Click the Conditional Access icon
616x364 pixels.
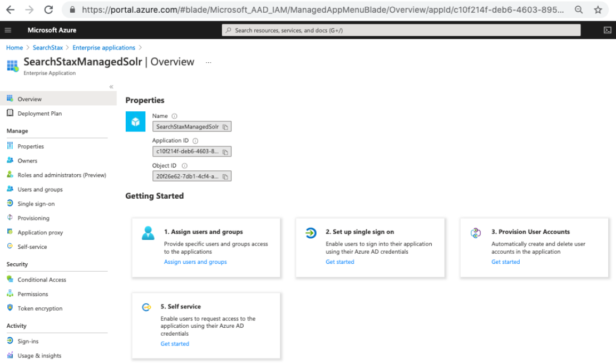point(10,279)
